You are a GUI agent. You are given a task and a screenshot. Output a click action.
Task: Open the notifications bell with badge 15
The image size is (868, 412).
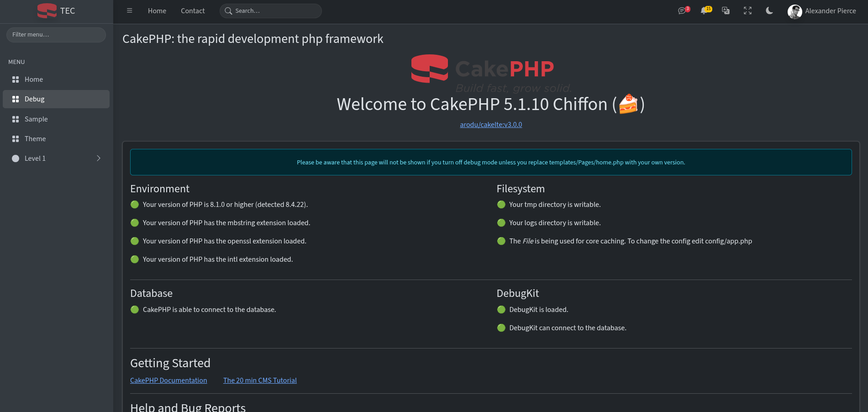pyautogui.click(x=705, y=11)
